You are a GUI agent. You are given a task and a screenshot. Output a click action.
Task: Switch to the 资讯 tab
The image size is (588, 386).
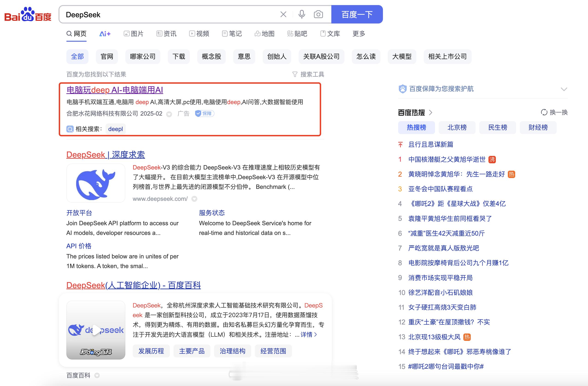pos(166,34)
